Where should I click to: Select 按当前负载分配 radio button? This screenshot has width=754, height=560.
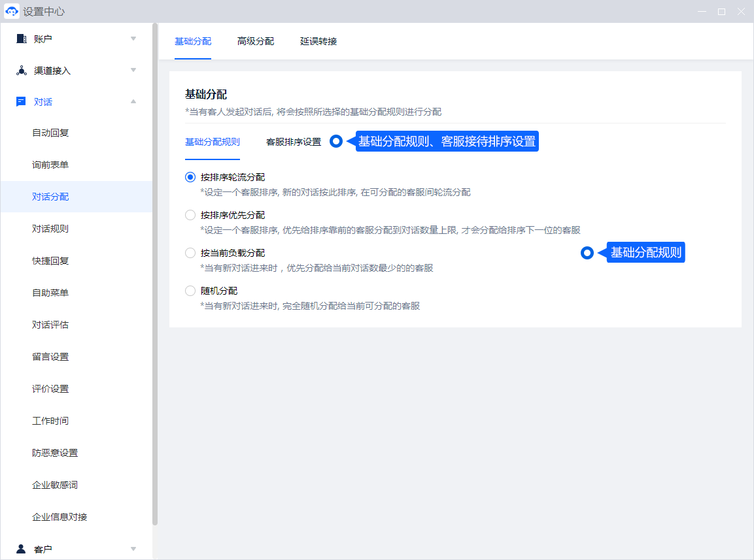click(190, 253)
